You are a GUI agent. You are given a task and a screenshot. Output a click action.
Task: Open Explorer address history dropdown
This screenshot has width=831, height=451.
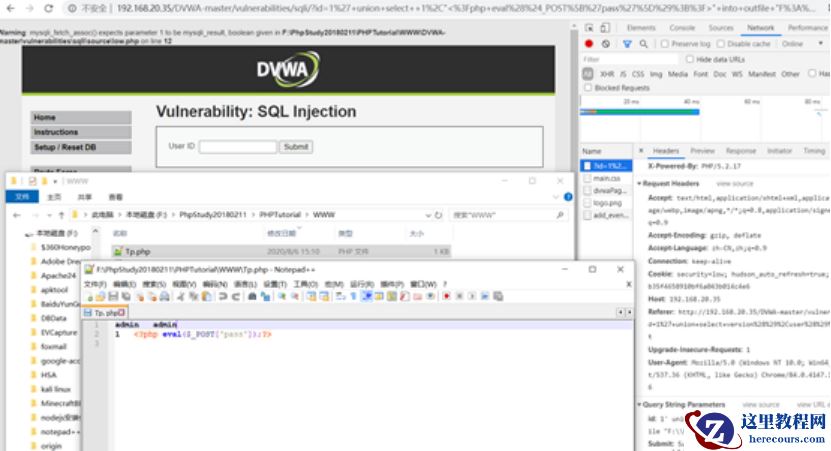[x=428, y=215]
